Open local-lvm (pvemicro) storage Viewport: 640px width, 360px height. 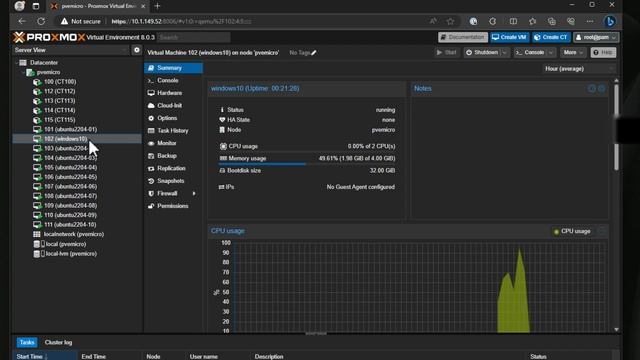tap(71, 253)
